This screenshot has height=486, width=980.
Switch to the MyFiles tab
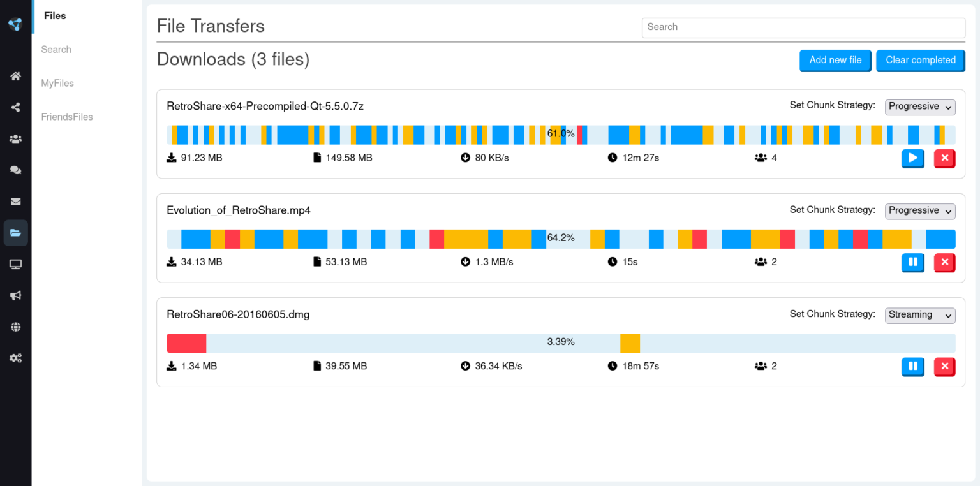click(x=57, y=84)
